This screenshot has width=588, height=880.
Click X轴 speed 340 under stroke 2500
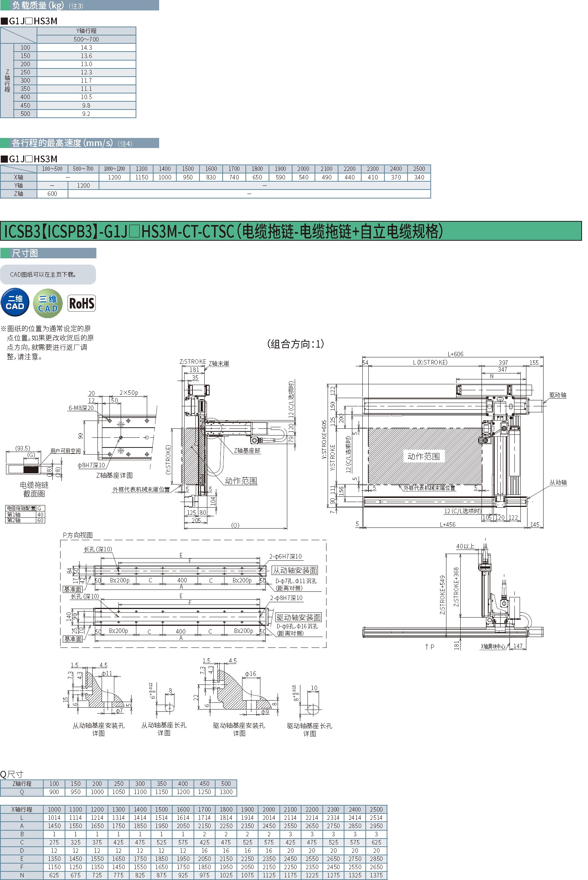pos(419,177)
